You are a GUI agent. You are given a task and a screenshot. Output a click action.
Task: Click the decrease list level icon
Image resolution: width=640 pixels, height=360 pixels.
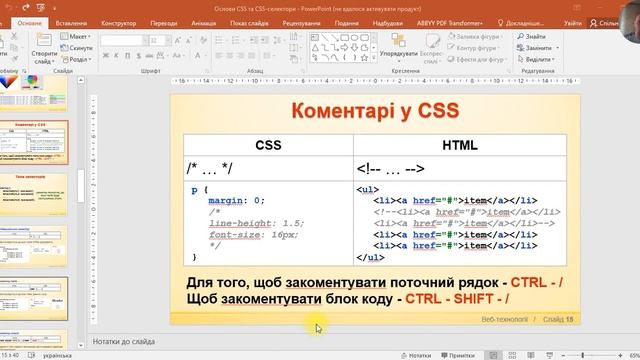click(254, 40)
